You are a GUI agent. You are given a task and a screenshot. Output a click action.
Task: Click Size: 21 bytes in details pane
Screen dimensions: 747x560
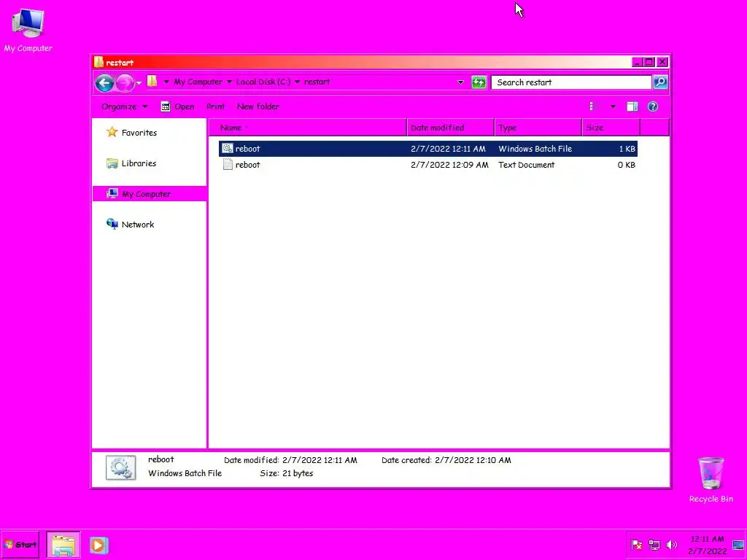(x=286, y=473)
